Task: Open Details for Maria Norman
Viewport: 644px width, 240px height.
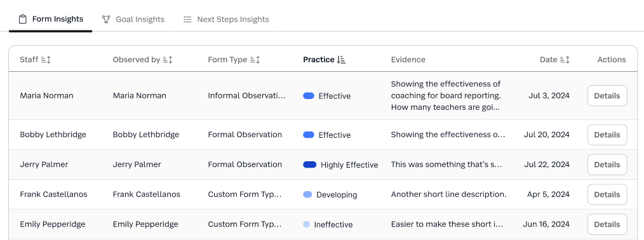Action: click(607, 96)
